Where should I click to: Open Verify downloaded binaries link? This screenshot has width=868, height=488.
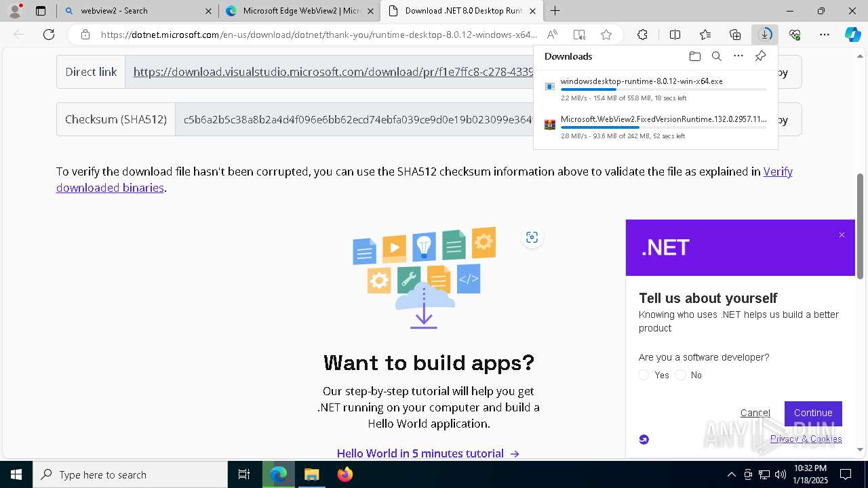click(x=425, y=180)
